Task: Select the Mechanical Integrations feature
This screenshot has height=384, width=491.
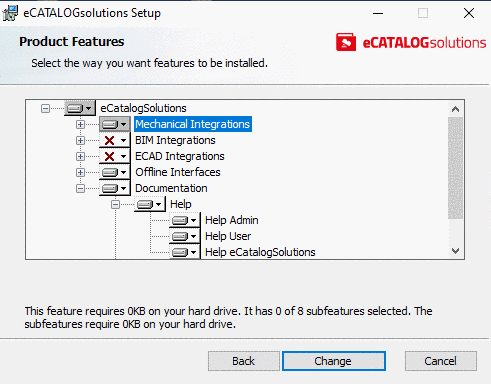Action: pos(193,124)
